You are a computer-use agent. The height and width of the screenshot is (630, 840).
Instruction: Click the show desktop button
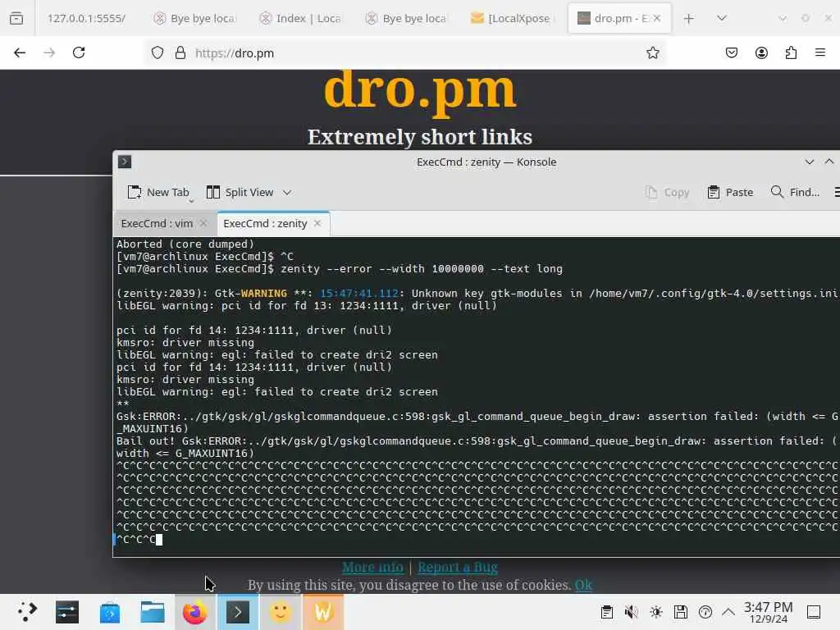(814, 612)
